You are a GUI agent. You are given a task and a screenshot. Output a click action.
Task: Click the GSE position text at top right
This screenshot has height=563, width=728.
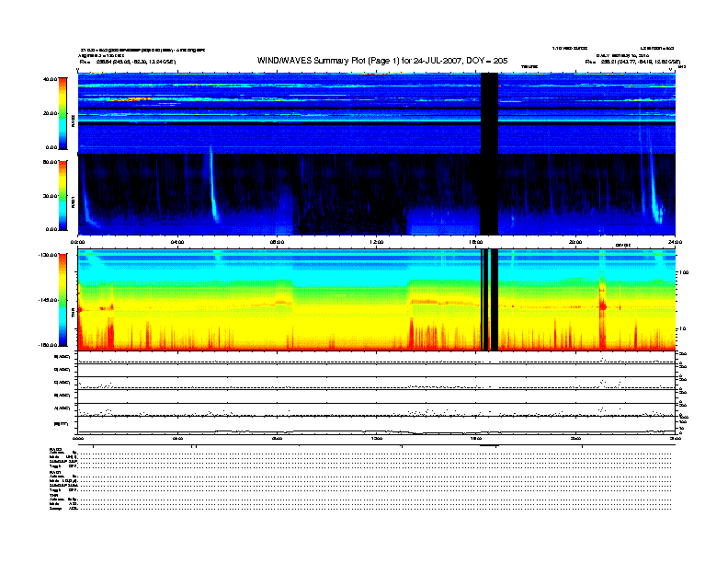[x=632, y=62]
